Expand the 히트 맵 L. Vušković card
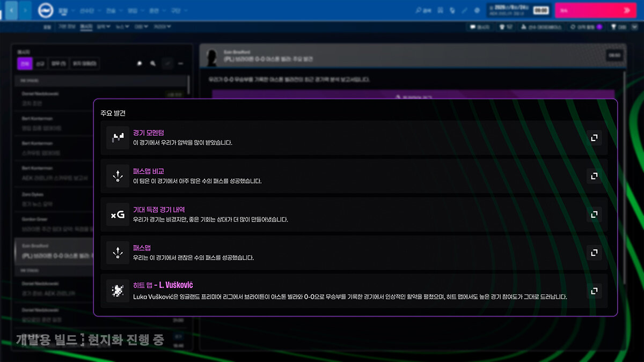Image resolution: width=644 pixels, height=362 pixels. 594,291
